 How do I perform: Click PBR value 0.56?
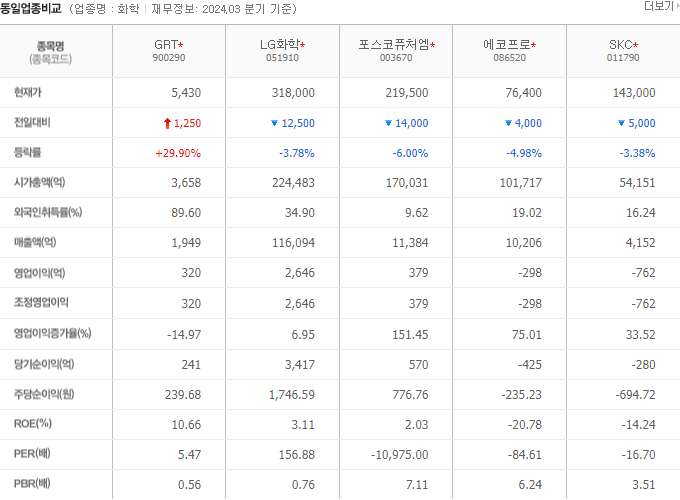(x=190, y=484)
